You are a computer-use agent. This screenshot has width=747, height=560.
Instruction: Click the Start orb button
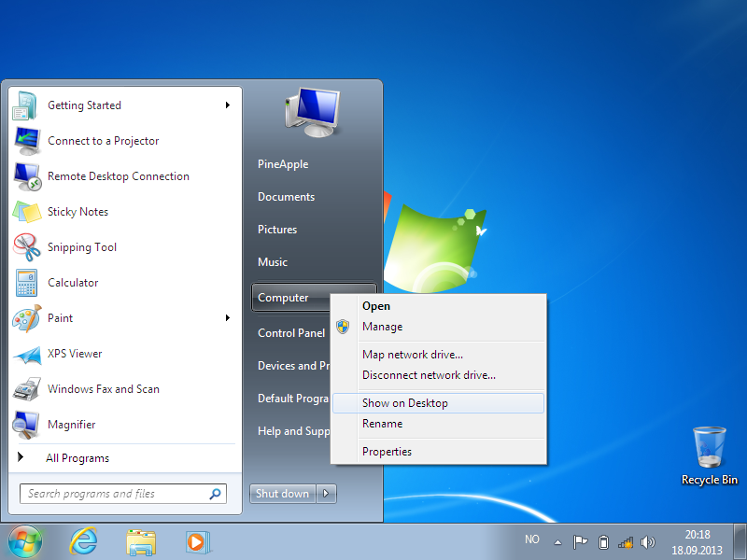click(25, 542)
